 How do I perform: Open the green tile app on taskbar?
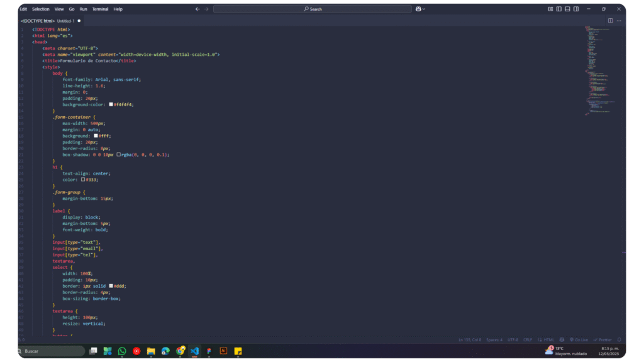coord(108,351)
